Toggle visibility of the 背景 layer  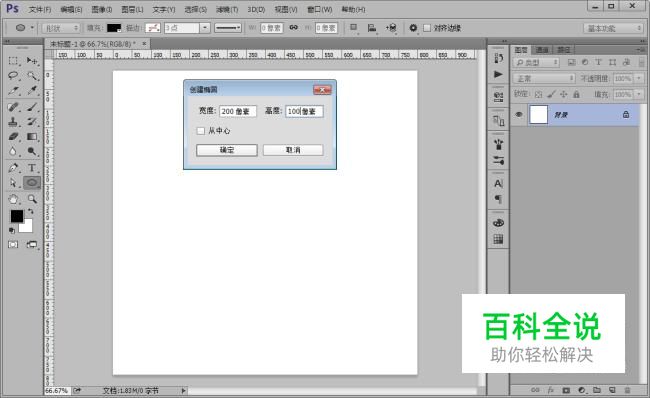pos(519,114)
